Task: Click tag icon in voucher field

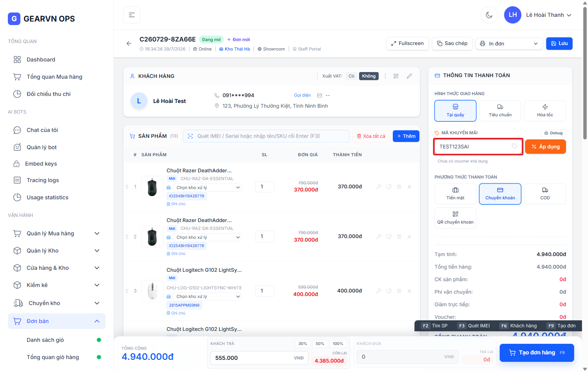Action: (x=514, y=146)
